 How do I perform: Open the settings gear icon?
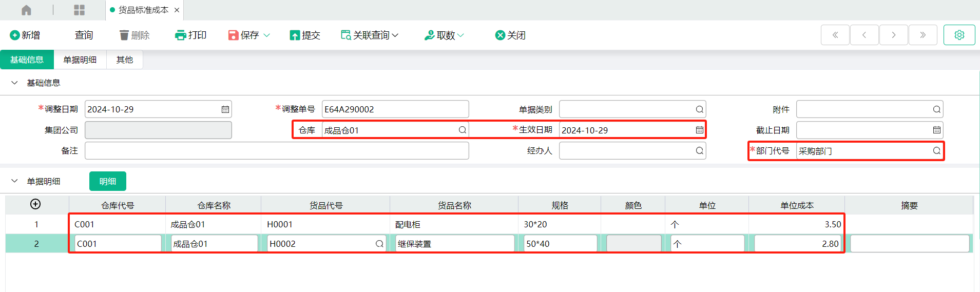point(959,35)
